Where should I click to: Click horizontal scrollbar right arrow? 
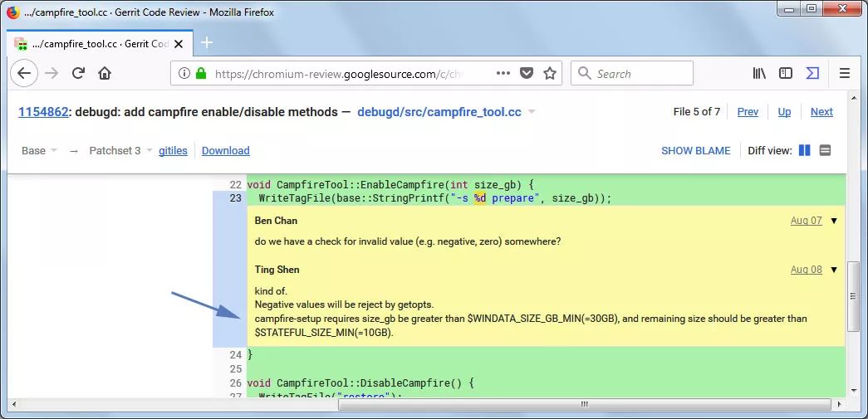[841, 405]
